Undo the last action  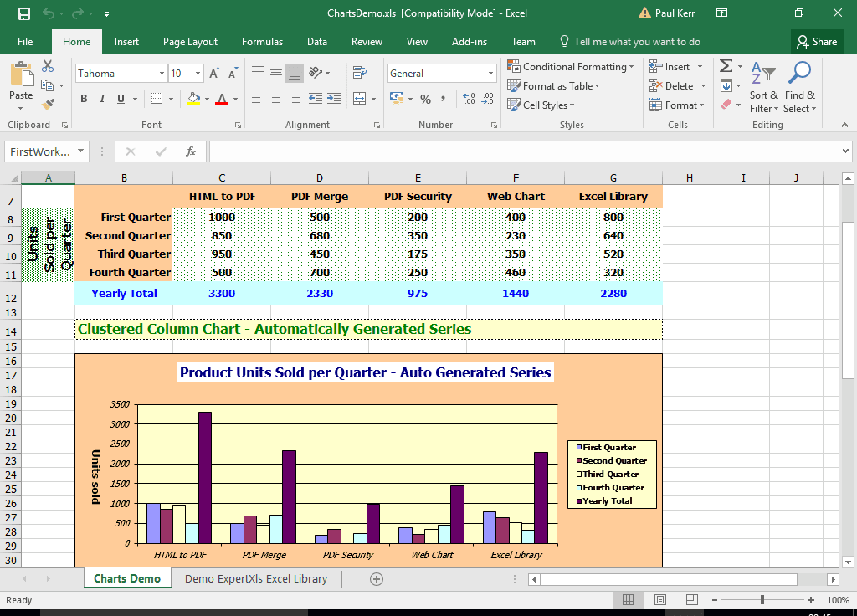(x=49, y=13)
